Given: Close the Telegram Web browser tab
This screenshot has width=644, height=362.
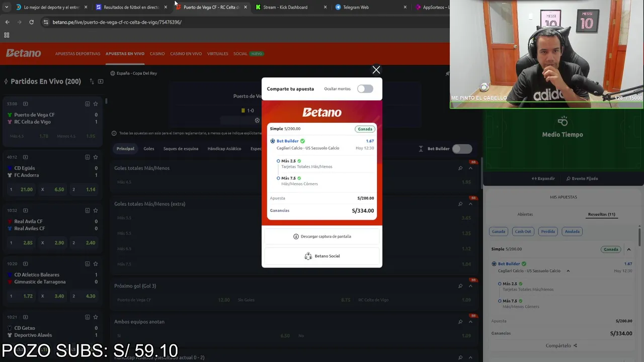Looking at the screenshot, I should pos(405,7).
